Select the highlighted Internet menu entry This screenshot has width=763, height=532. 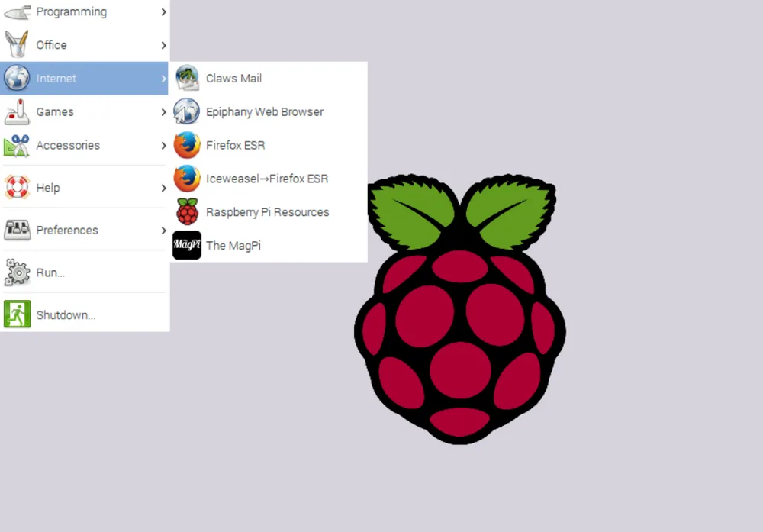pos(85,78)
